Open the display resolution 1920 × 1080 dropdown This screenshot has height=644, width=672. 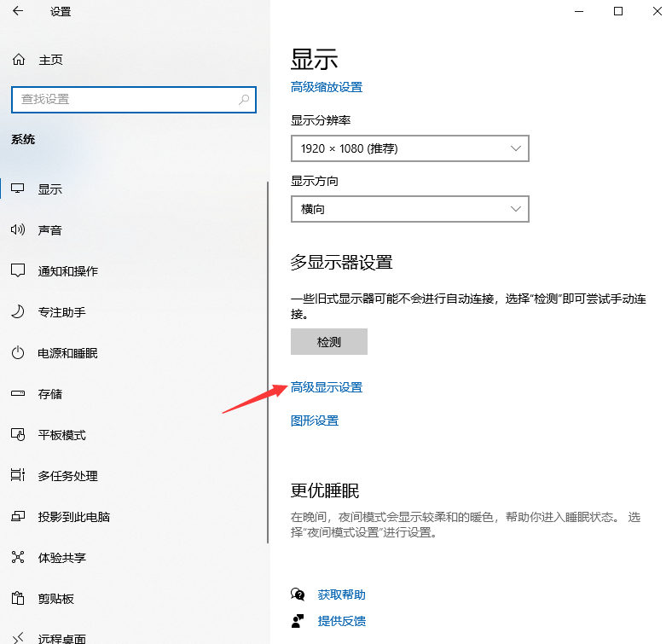click(x=409, y=148)
